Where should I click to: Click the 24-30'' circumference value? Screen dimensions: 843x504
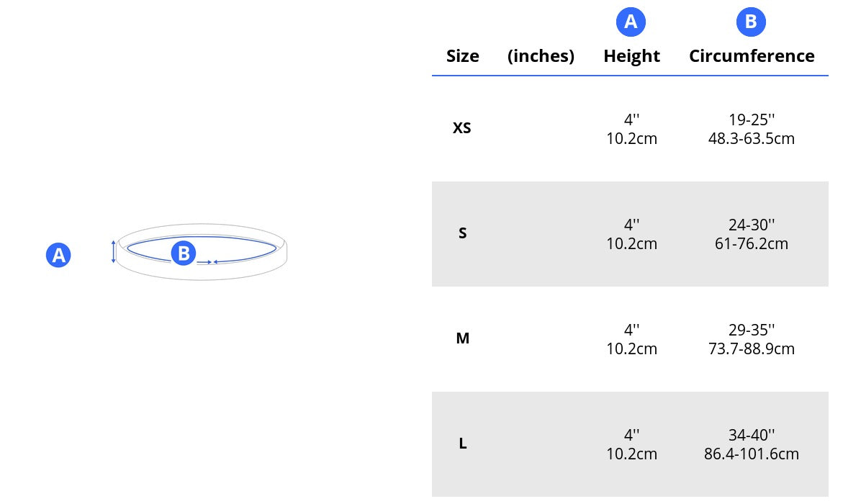752,225
